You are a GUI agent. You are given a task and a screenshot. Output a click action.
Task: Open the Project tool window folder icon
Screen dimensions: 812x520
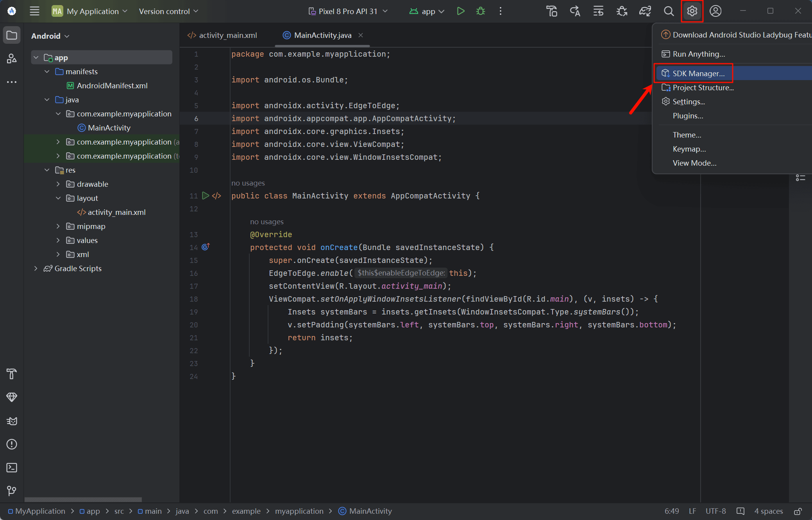point(12,35)
